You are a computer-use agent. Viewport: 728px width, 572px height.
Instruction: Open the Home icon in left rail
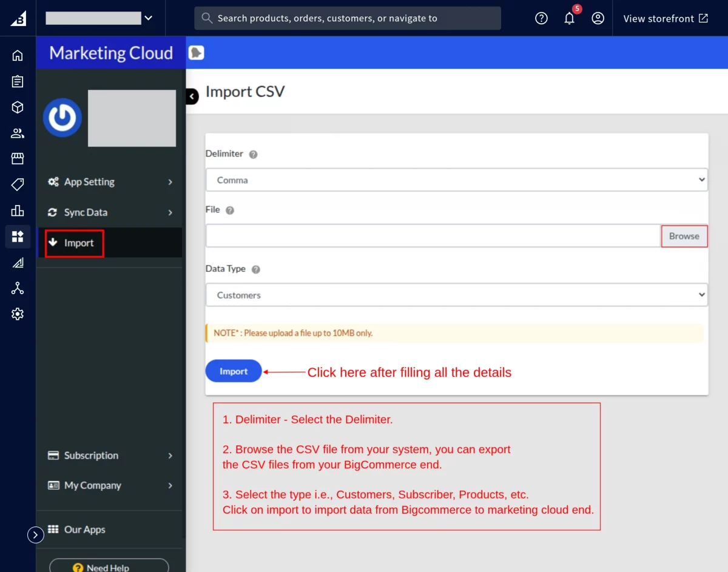point(18,56)
